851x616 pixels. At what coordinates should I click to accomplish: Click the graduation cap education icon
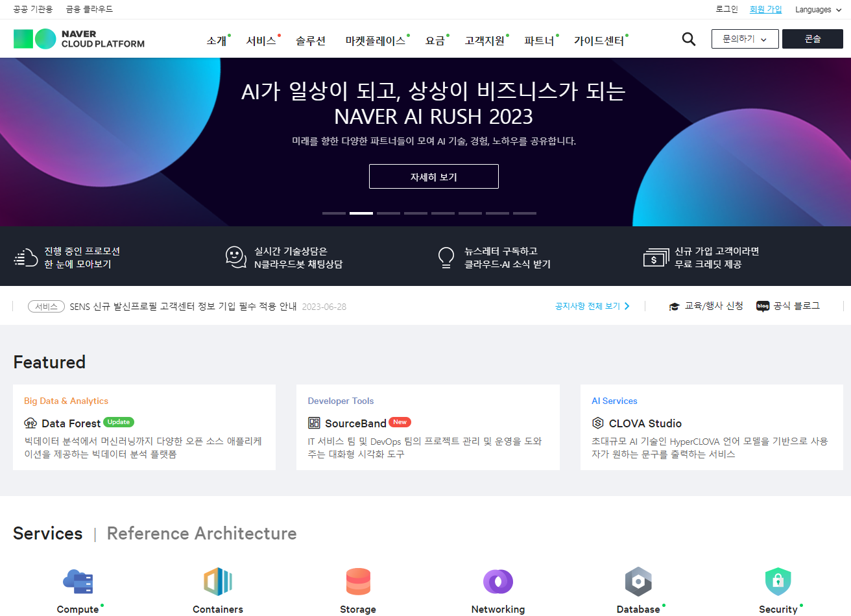point(675,306)
